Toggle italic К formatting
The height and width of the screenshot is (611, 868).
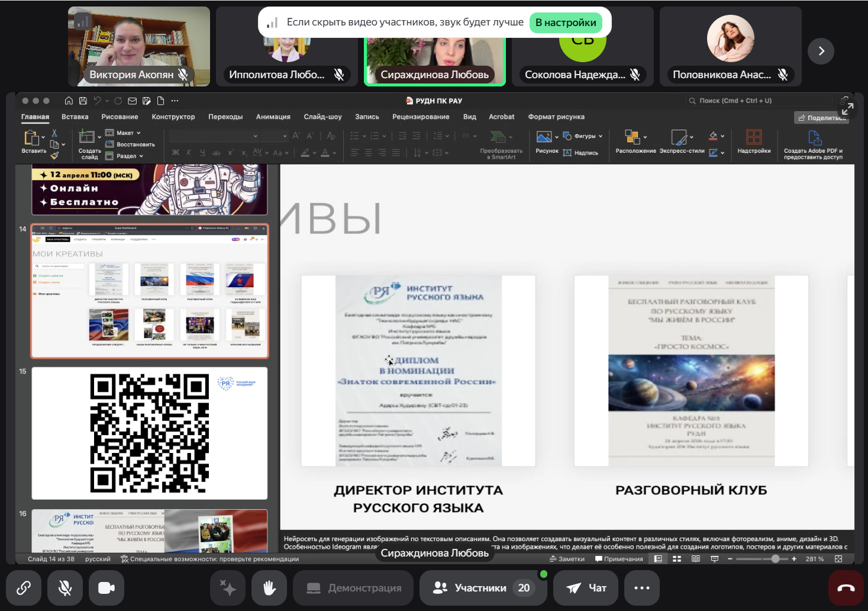click(x=189, y=153)
